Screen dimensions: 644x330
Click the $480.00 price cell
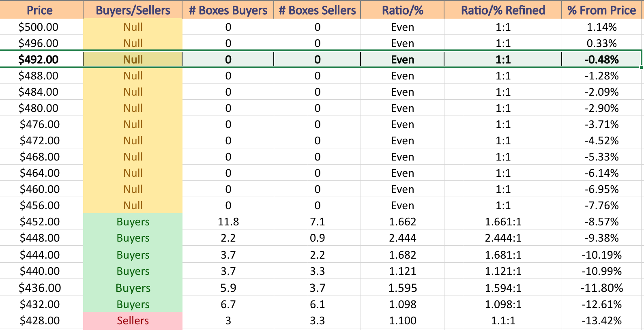click(41, 108)
